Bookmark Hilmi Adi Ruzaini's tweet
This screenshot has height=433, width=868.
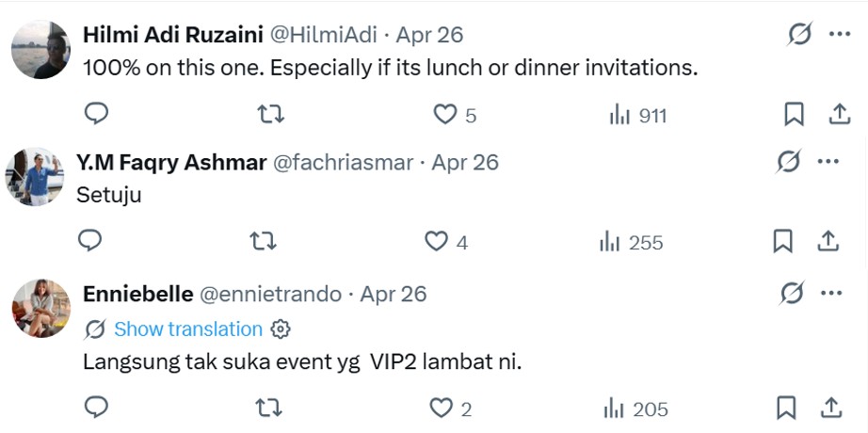(795, 115)
